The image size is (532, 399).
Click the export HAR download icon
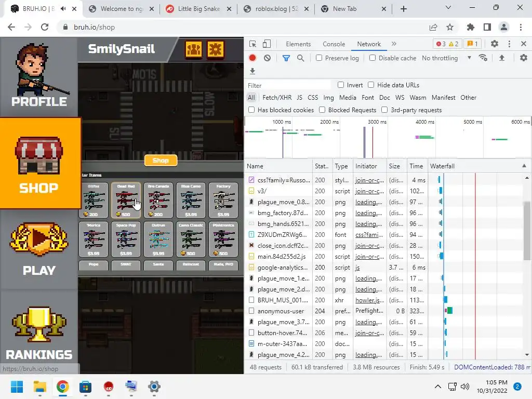(252, 71)
